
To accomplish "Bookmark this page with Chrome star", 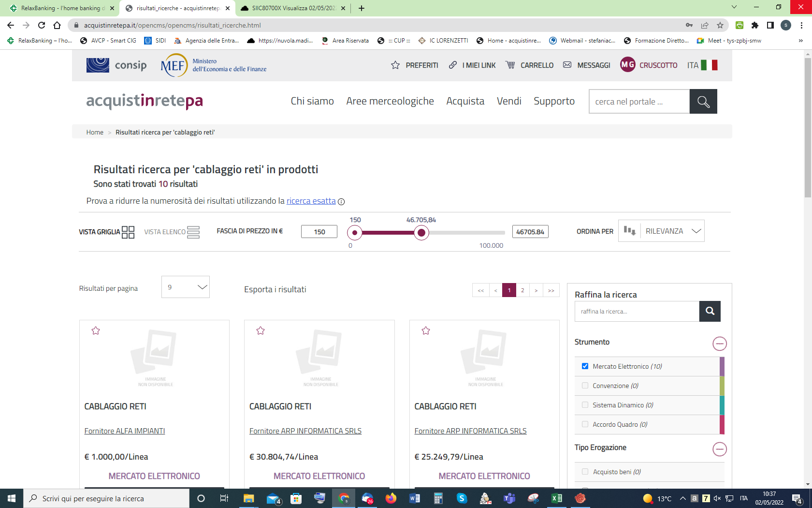I will coord(720,25).
